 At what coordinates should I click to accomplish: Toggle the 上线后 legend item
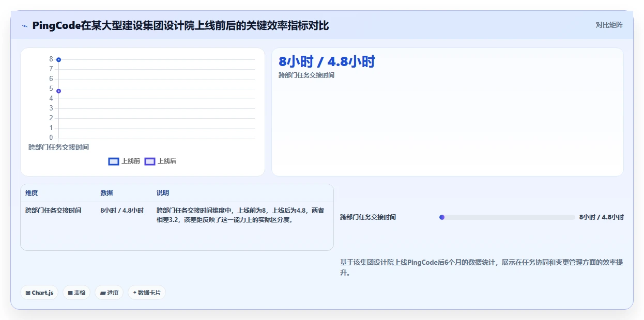click(160, 161)
